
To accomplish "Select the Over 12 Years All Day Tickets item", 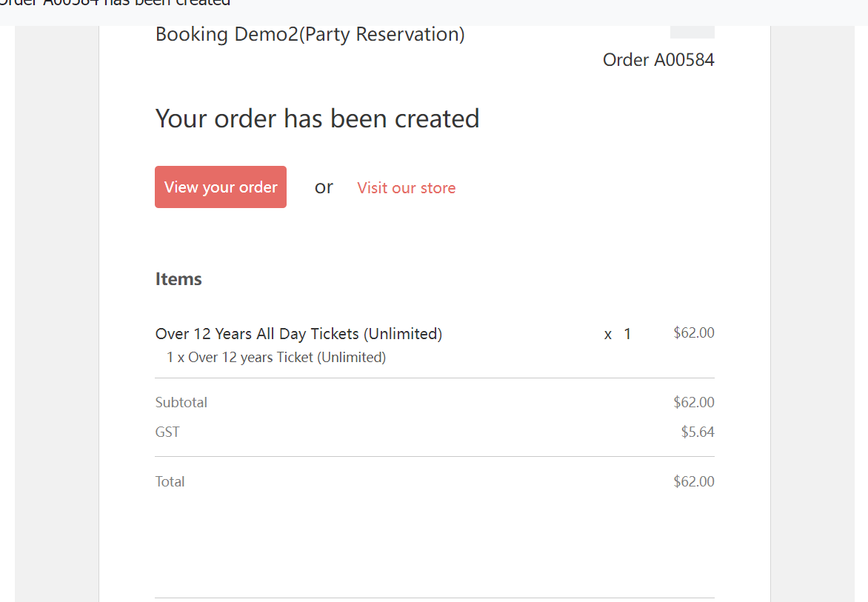I will pos(298,334).
